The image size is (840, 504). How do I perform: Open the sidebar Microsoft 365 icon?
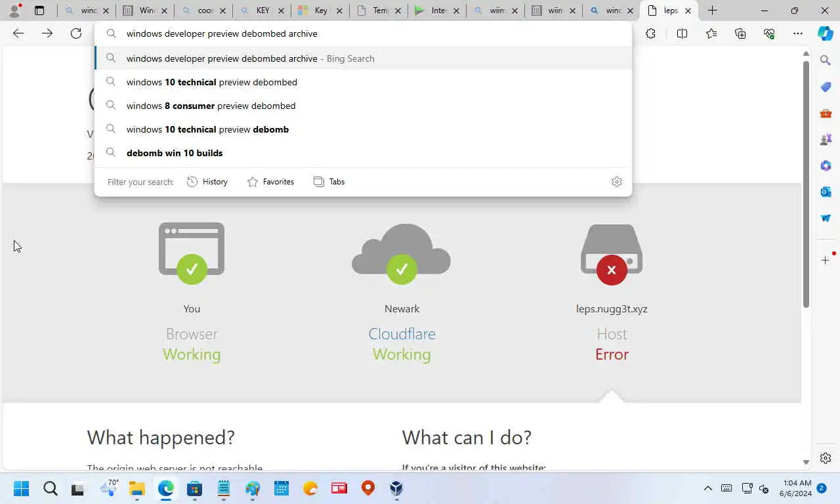[x=826, y=166]
